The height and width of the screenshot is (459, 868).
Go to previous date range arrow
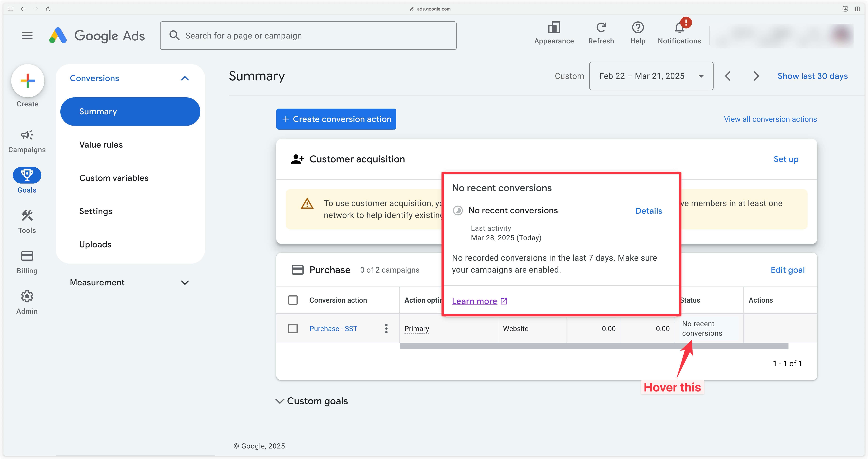728,76
